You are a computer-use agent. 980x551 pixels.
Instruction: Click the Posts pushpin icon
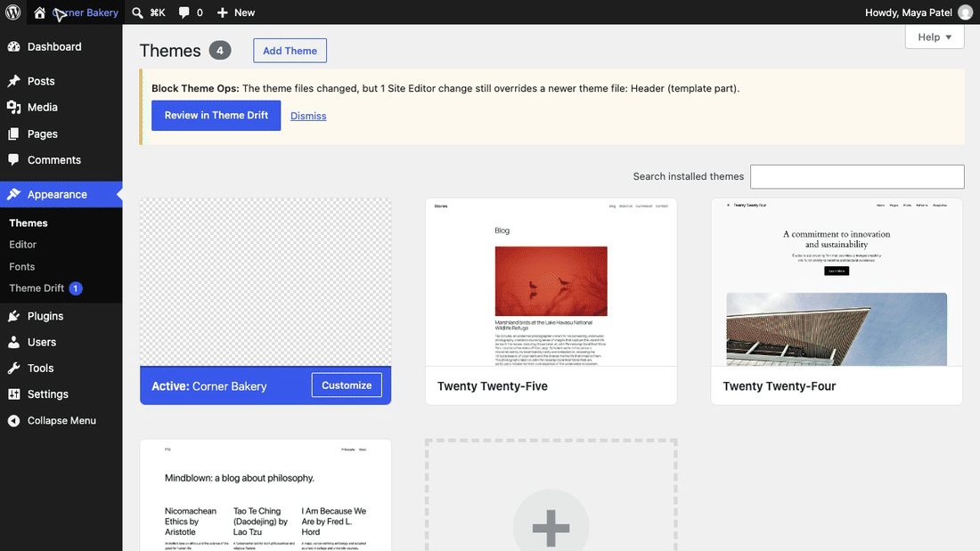[13, 81]
